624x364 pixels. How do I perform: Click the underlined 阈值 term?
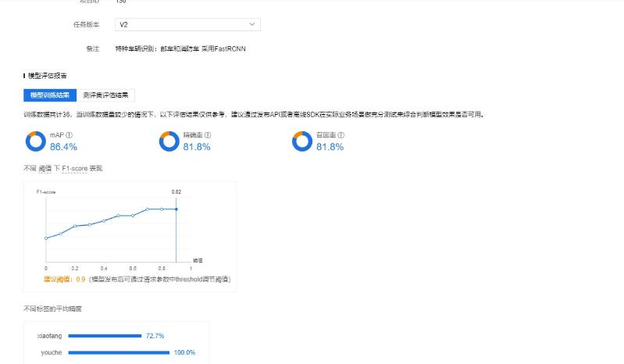point(45,169)
